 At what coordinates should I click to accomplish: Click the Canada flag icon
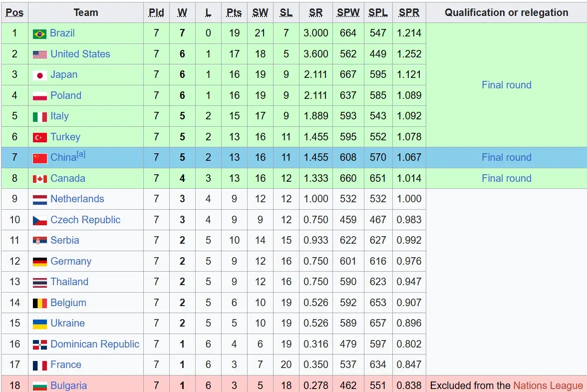[40, 179]
